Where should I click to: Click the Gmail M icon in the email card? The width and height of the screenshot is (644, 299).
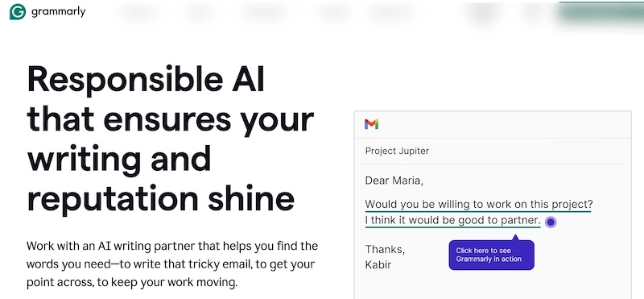(371, 124)
